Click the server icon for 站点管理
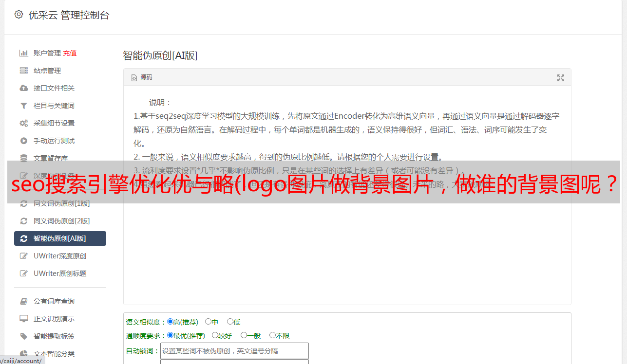627x364 pixels. coord(23,71)
